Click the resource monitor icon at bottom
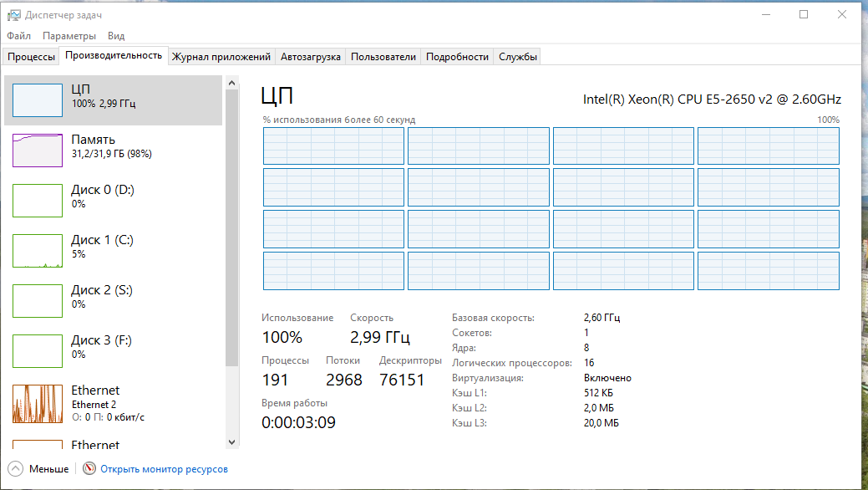The image size is (868, 490). click(x=89, y=469)
